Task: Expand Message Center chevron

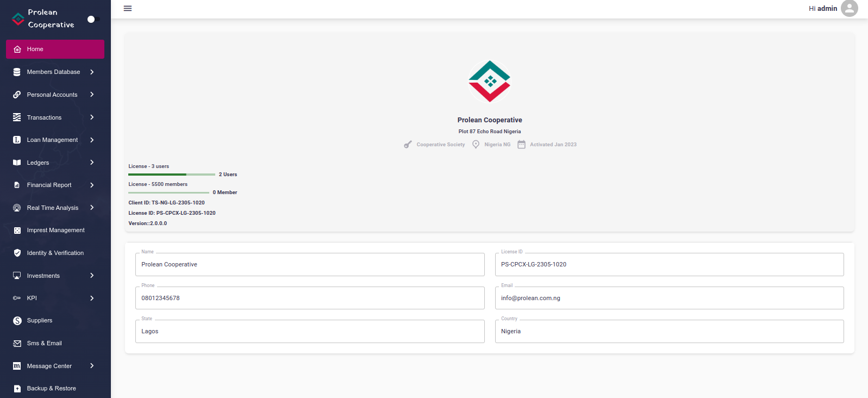Action: tap(92, 366)
